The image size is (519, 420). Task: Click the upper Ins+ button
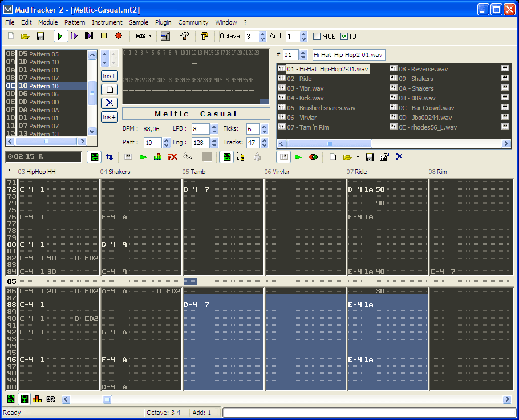(109, 76)
